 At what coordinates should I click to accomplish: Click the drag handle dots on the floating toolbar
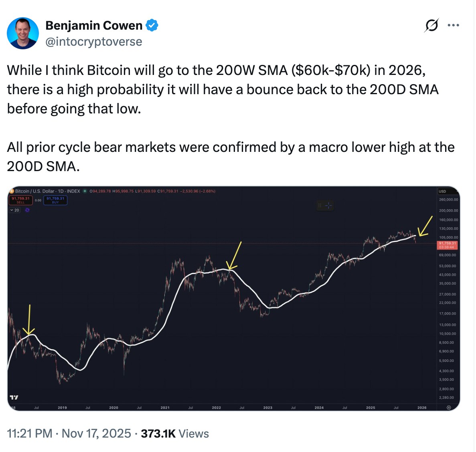(320, 206)
